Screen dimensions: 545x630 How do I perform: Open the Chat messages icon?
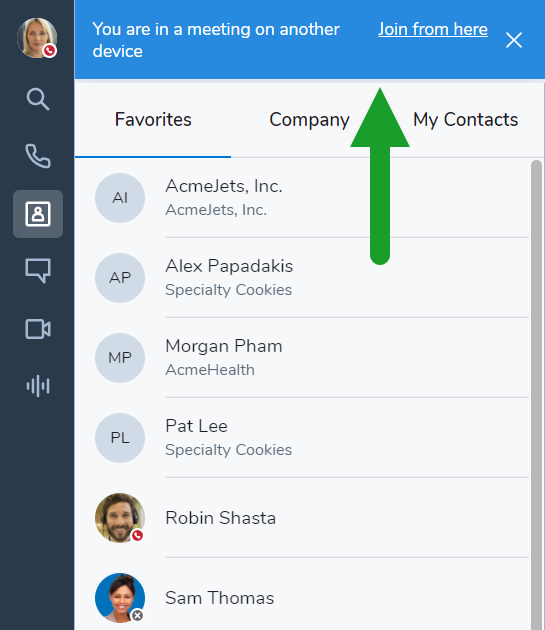point(38,271)
